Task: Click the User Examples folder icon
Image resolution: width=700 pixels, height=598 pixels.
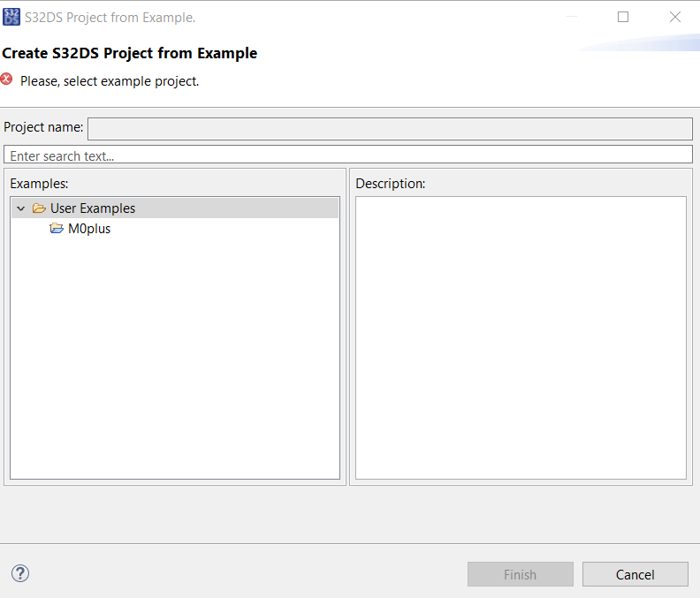Action: click(x=39, y=208)
